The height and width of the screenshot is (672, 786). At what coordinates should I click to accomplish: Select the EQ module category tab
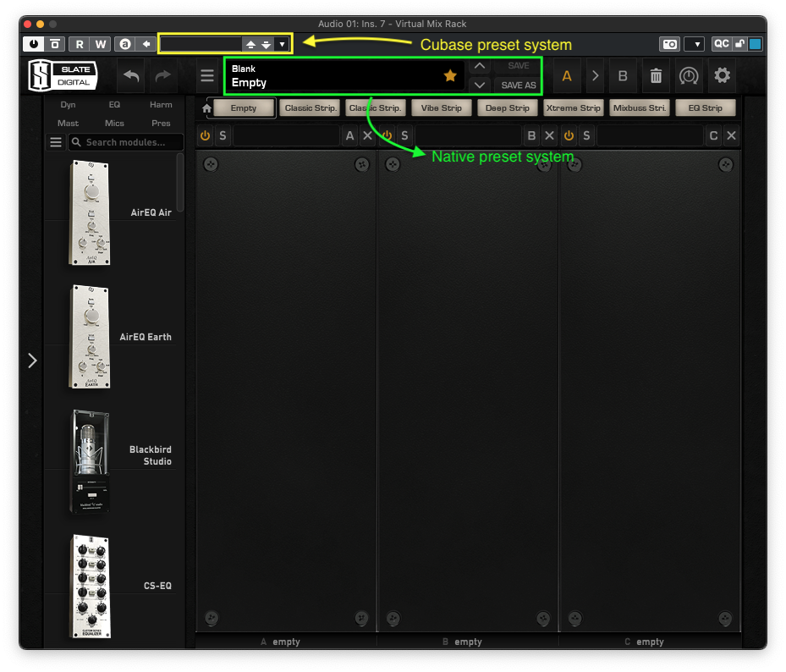click(114, 105)
